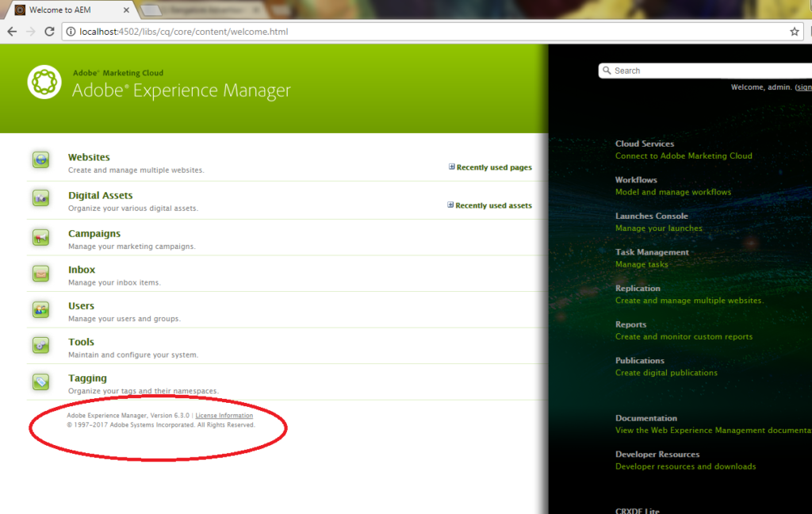Open the Digital Assets link

[101, 195]
